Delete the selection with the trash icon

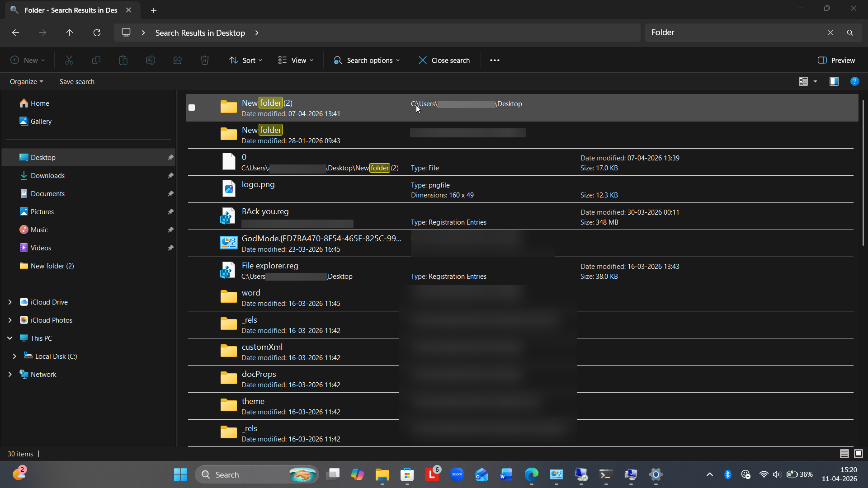tap(204, 60)
